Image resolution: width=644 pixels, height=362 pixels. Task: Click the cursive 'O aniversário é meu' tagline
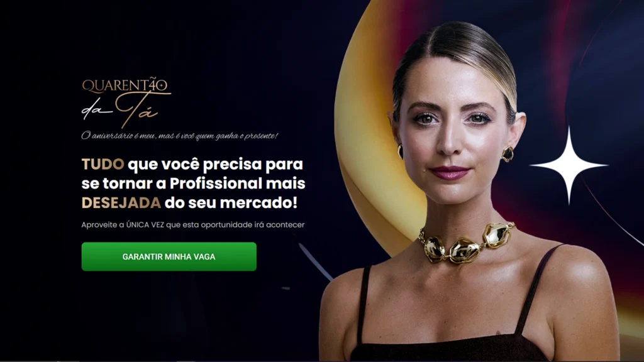(x=179, y=136)
